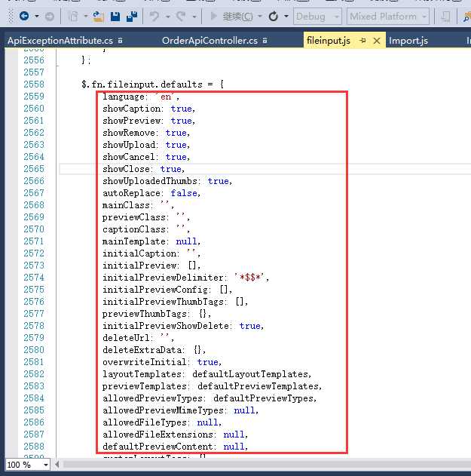
Task: Open the Mixed Platform combo box
Action: pos(388,16)
